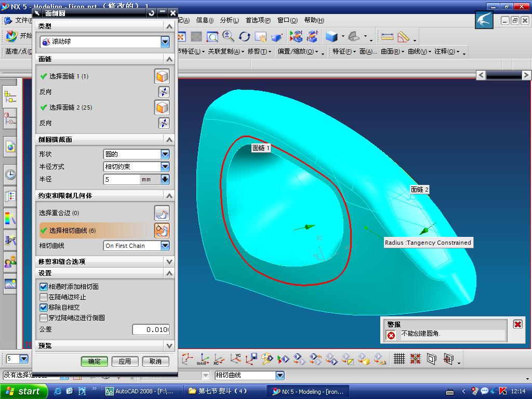Expand the Trim and Sew Options section
The image size is (532, 399).
coord(169,262)
